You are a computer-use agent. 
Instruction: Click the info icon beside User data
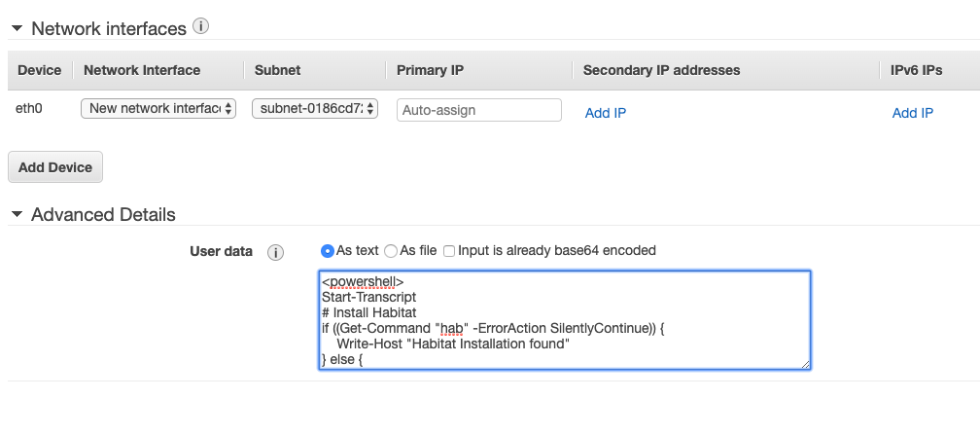tap(276, 252)
